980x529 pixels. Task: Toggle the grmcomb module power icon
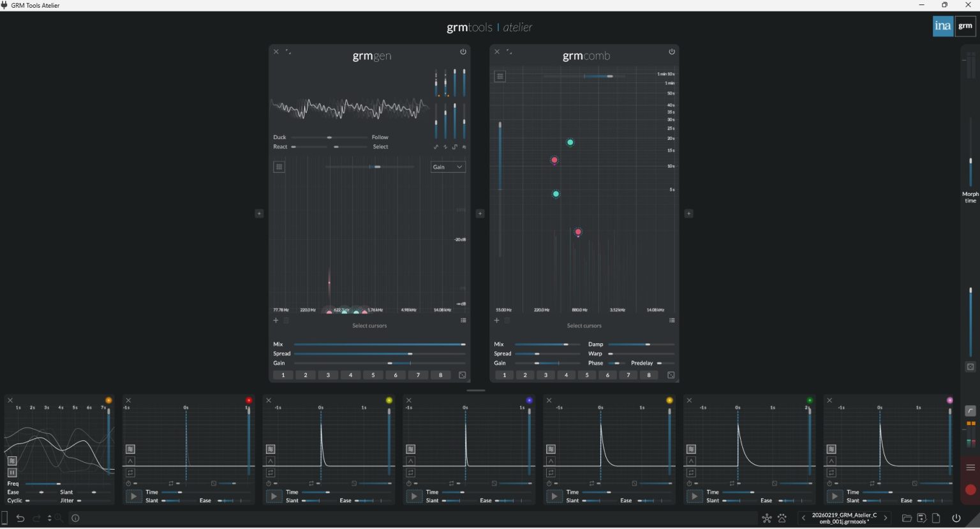click(672, 52)
